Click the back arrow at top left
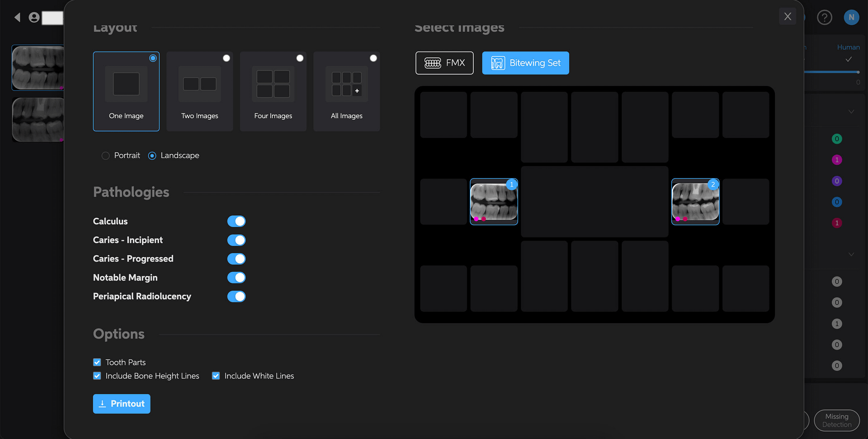 17,17
